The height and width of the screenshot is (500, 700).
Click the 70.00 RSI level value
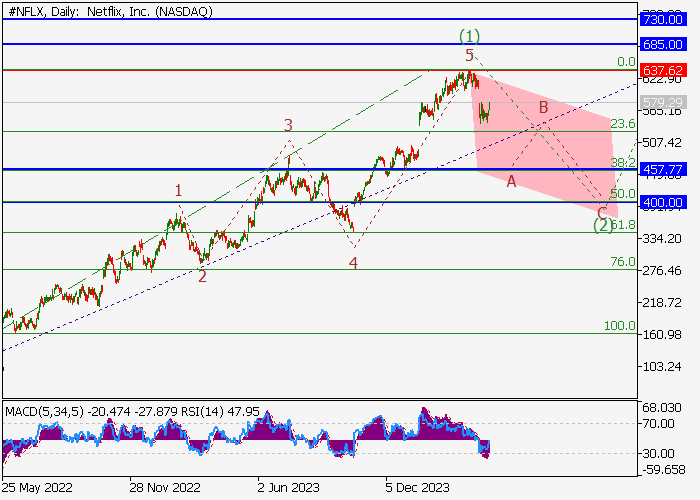coord(658,424)
